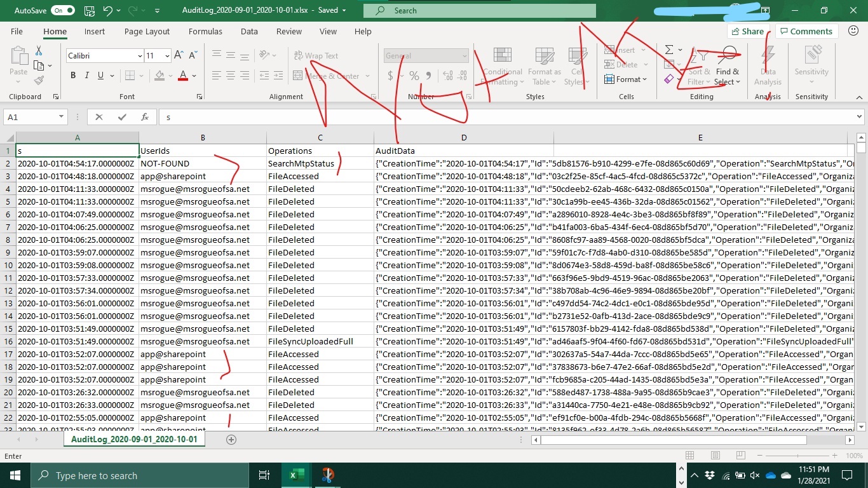Select the Format Painter brush icon
Viewport: 868px width, 488px height.
point(39,81)
